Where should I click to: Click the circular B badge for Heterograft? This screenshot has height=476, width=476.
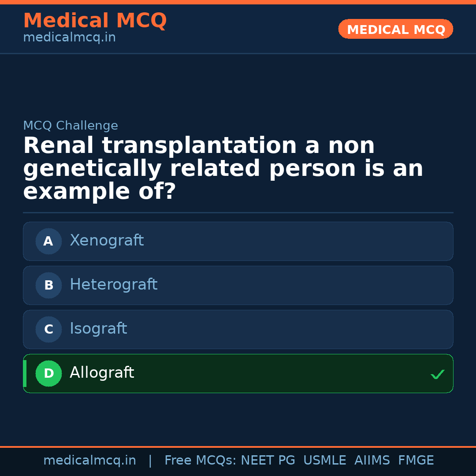tap(48, 285)
